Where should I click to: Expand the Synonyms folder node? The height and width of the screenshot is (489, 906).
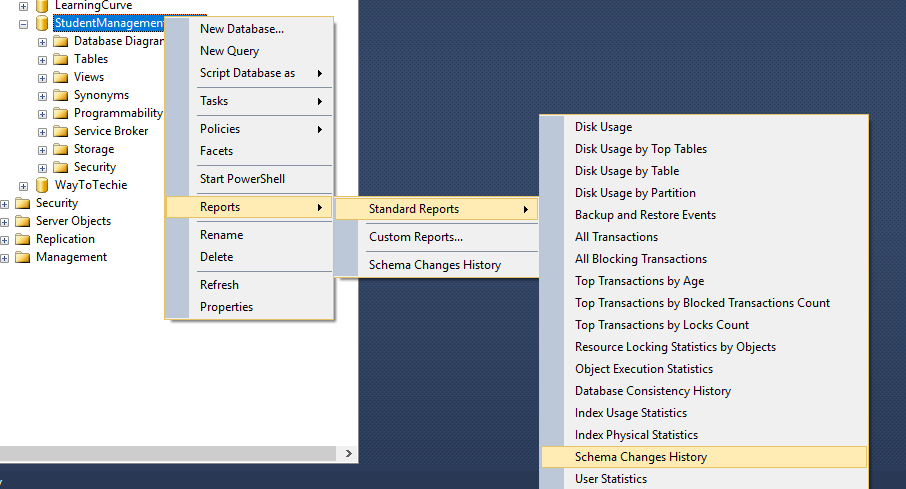(42, 95)
